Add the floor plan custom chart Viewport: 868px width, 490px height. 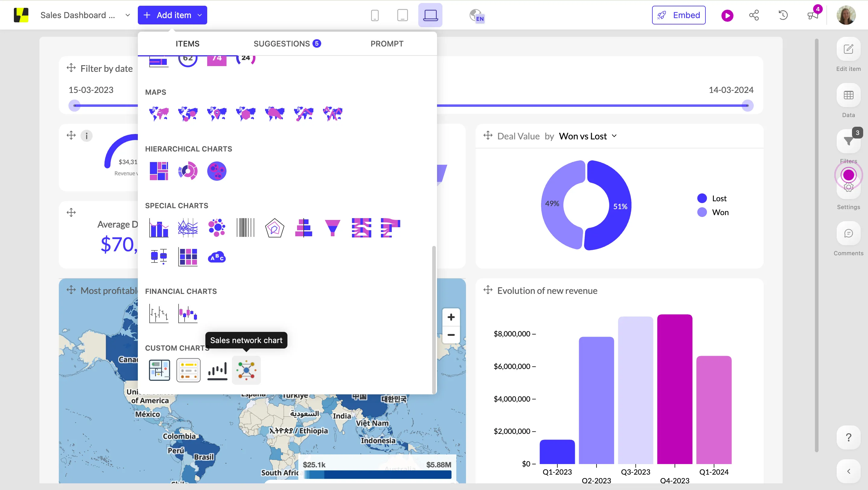(x=159, y=370)
